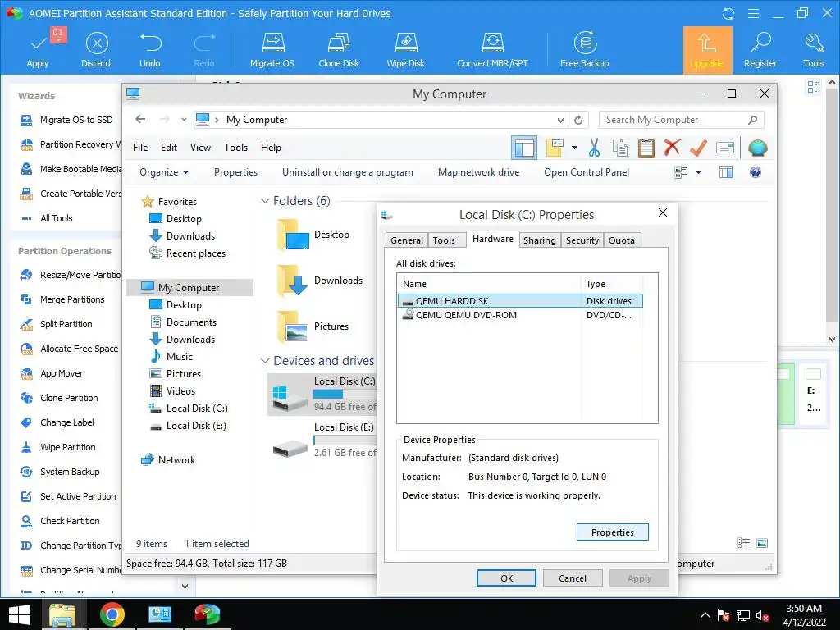Click the Windows Start button

[20, 614]
